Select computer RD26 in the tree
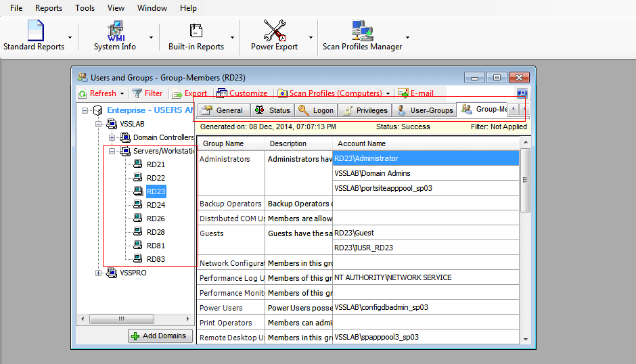This screenshot has height=364, width=636. [x=156, y=219]
